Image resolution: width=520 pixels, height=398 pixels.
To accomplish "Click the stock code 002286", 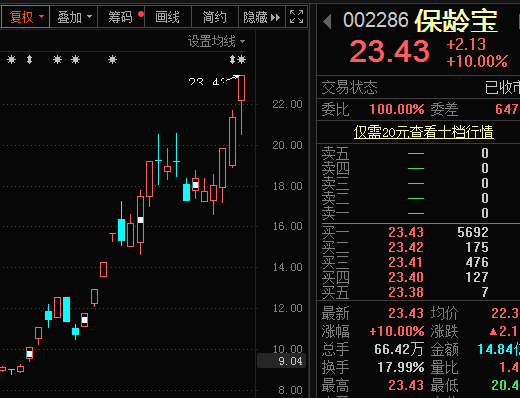I will (376, 20).
